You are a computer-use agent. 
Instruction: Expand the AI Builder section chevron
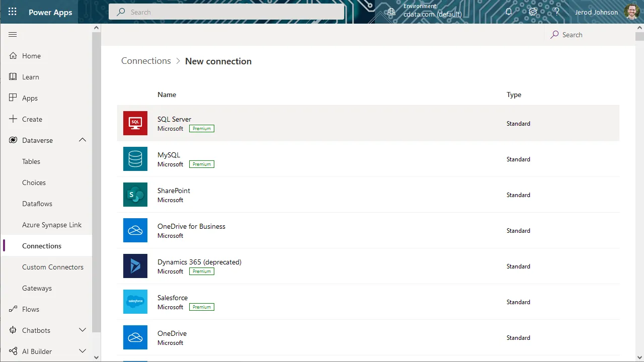coord(83,351)
